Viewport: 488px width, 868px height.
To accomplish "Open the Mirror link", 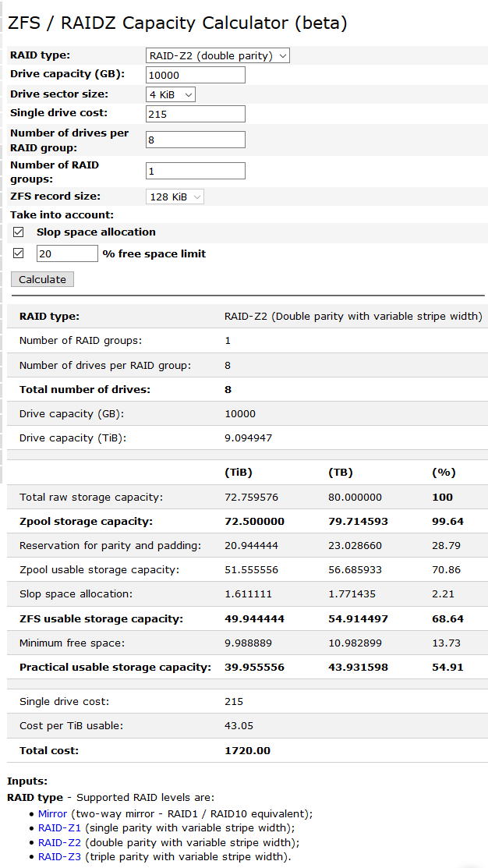I will pyautogui.click(x=52, y=813).
